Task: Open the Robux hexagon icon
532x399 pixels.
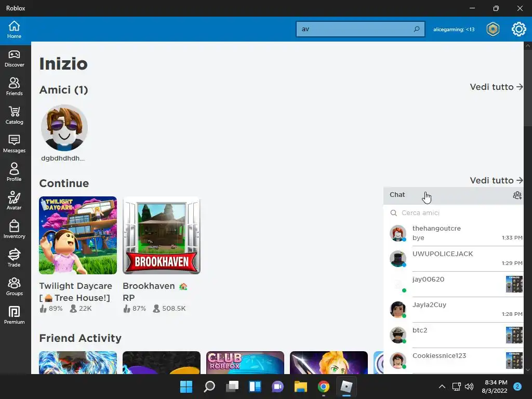Action: coord(493,29)
